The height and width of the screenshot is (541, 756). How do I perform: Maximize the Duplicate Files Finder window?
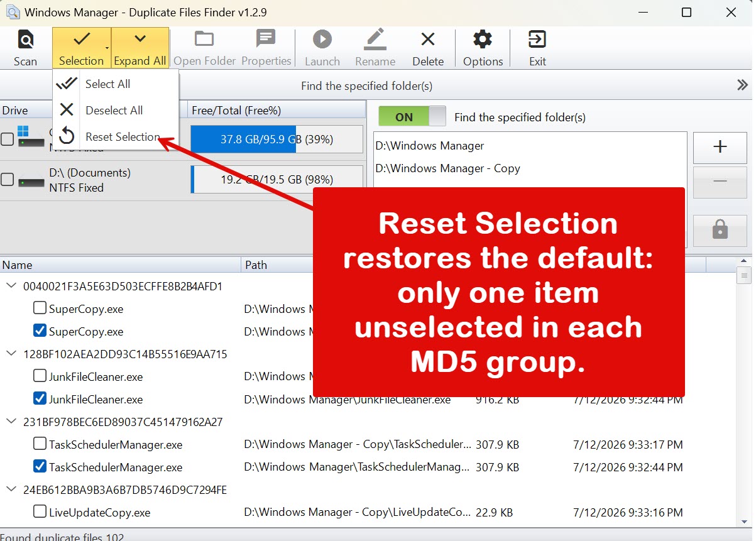686,12
